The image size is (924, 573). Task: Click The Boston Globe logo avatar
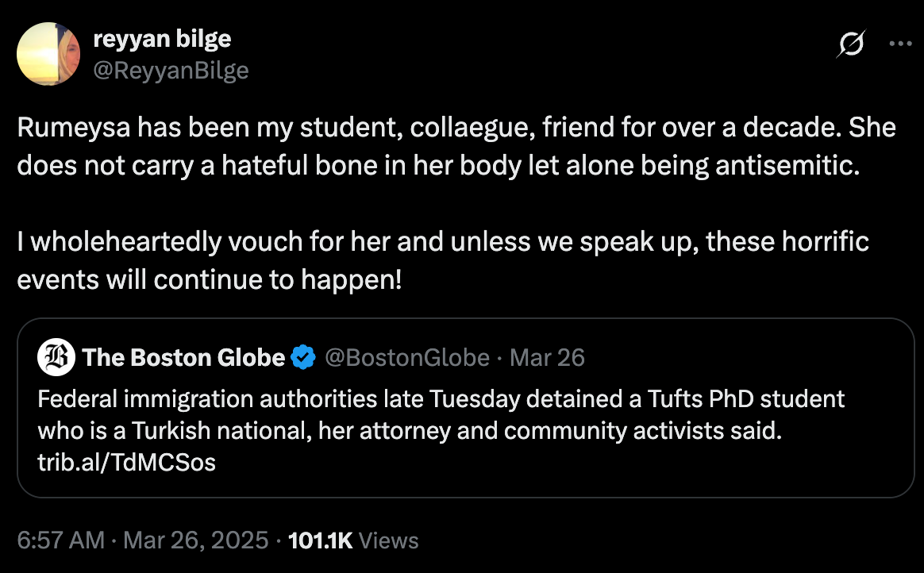[53, 357]
